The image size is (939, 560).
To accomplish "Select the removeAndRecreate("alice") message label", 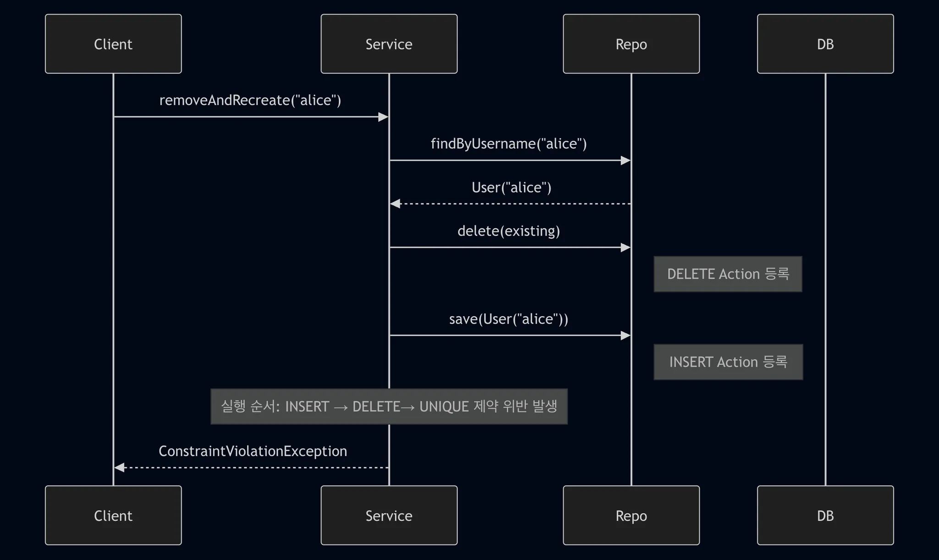I will pyautogui.click(x=250, y=100).
